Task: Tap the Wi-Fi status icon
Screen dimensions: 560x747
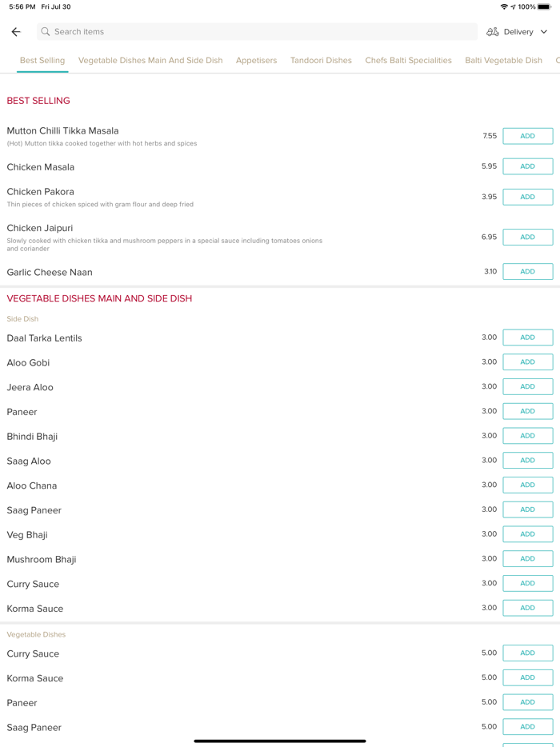Action: [x=504, y=6]
